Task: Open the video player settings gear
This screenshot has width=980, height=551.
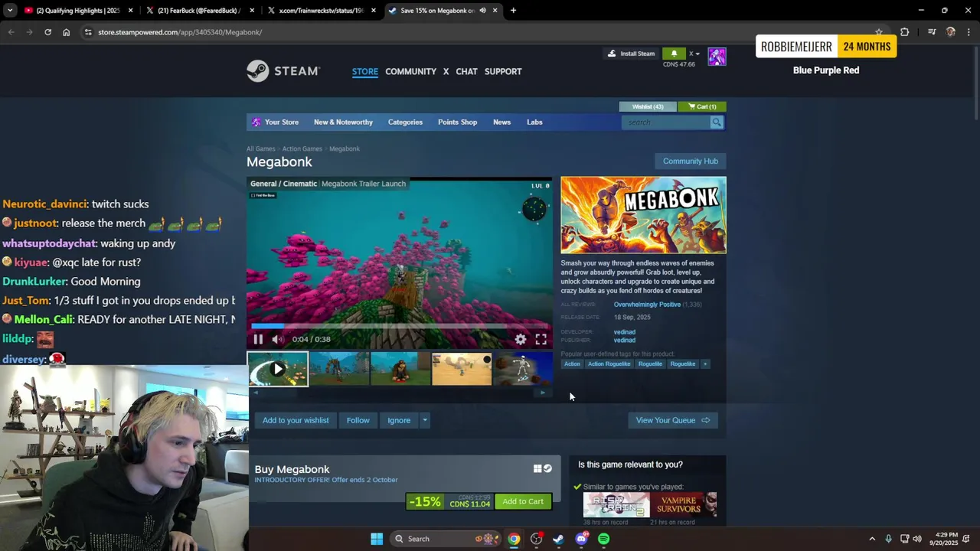Action: tap(521, 339)
